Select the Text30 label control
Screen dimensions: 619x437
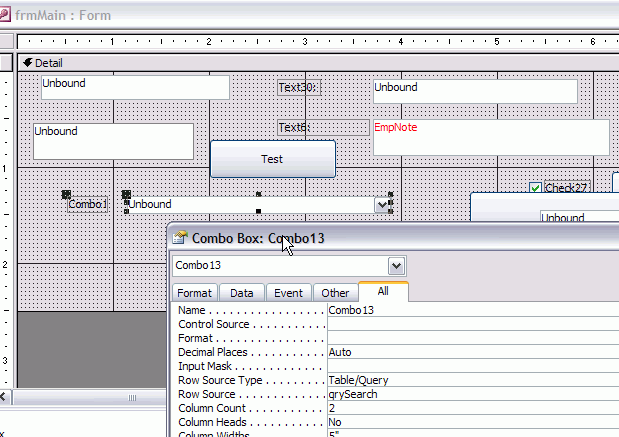(x=297, y=88)
